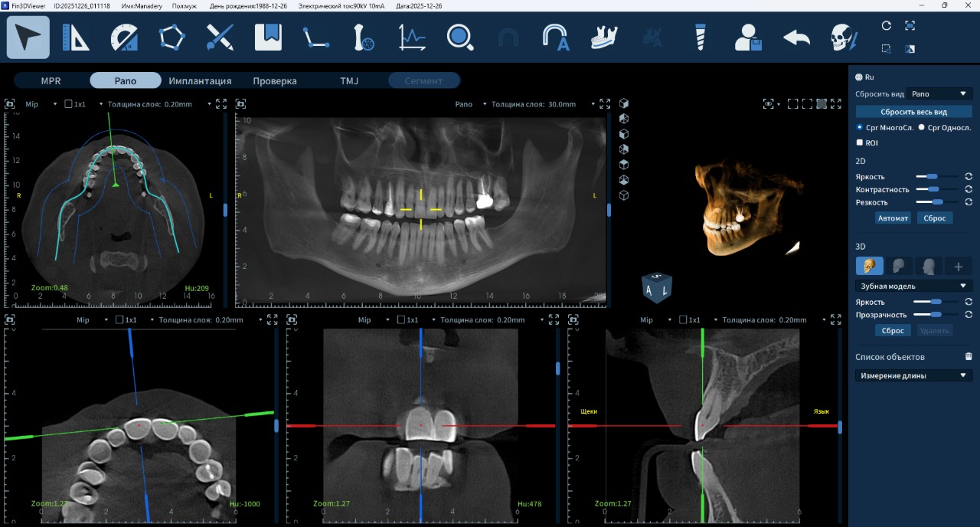Switch to the Сегмент tab
This screenshot has width=980, height=527.
424,80
